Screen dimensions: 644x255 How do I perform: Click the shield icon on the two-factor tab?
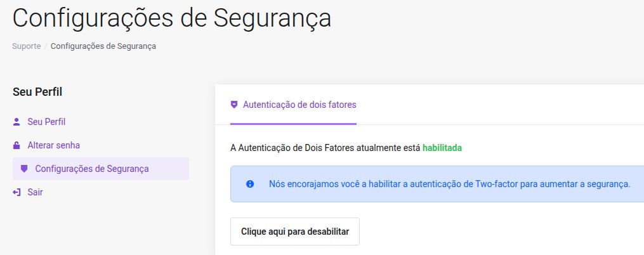(234, 105)
